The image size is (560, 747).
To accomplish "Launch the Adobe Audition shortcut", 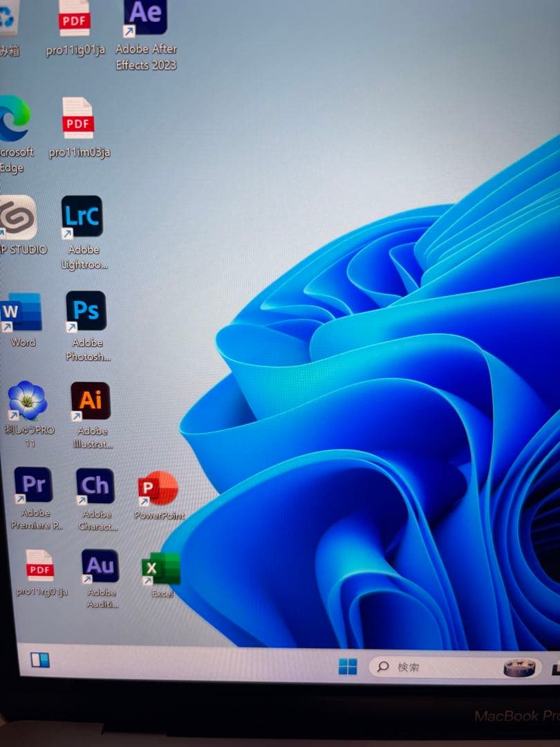I will 100,567.
